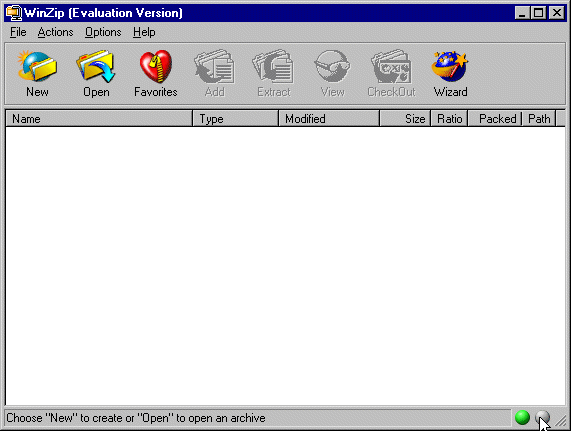Sort by the Name column header
This screenshot has width=571, height=431.
coord(99,119)
